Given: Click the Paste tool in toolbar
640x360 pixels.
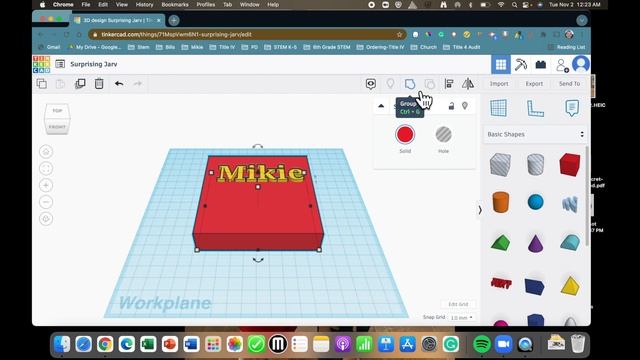Looking at the screenshot, I should (60, 84).
